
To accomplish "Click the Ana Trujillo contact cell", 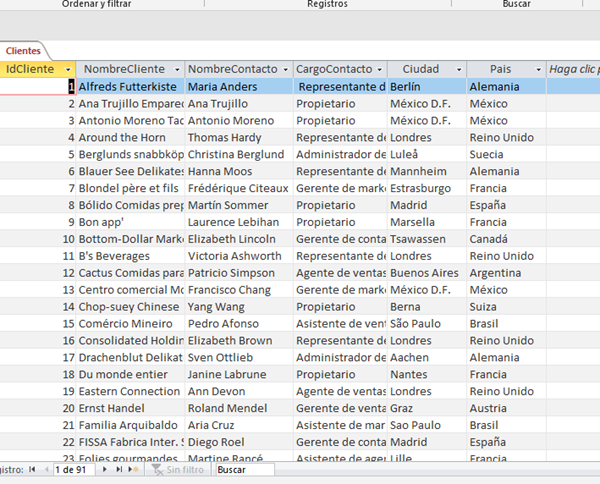I will 239,104.
